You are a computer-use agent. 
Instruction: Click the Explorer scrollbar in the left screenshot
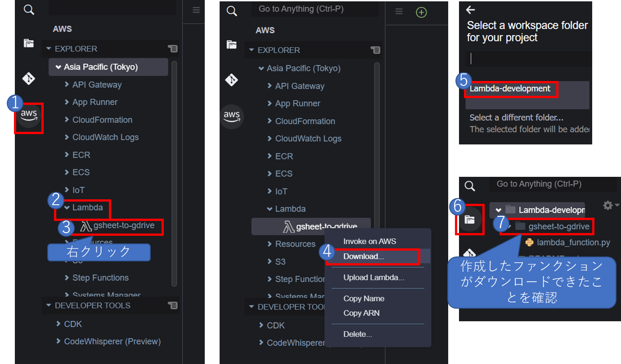[174, 173]
